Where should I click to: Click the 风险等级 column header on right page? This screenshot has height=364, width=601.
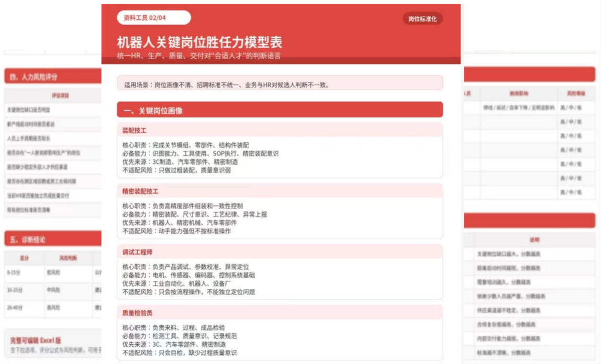(576, 94)
